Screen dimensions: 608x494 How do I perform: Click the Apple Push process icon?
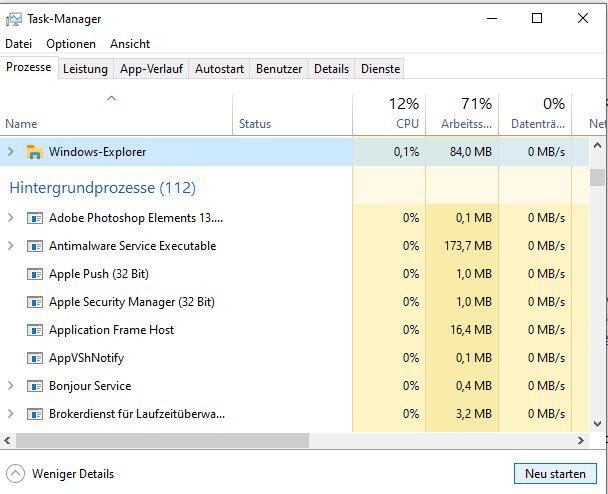[x=34, y=274]
